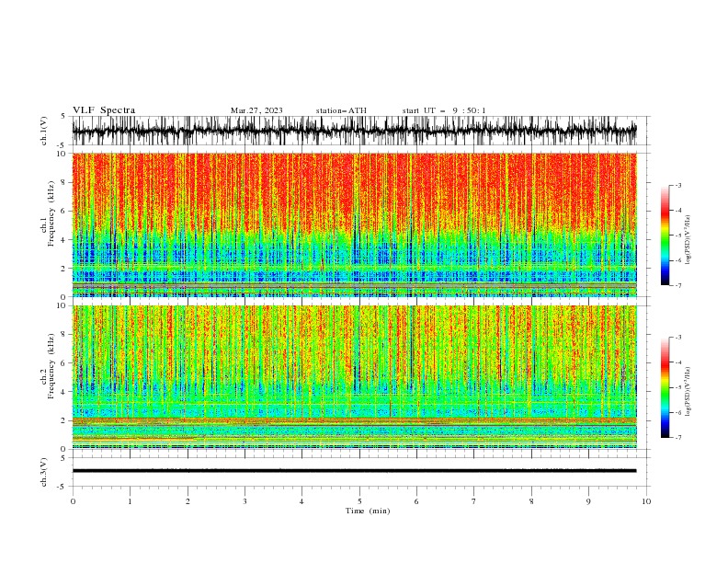Click the ch.2 "Frequency (kHz)" axis label
The width and height of the screenshot is (728, 563).
click(51, 366)
